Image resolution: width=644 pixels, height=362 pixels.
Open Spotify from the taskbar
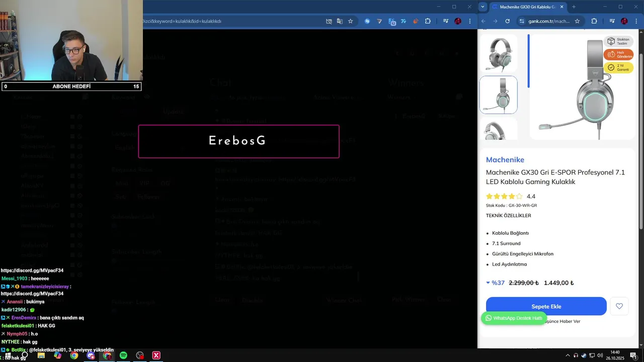(x=123, y=355)
